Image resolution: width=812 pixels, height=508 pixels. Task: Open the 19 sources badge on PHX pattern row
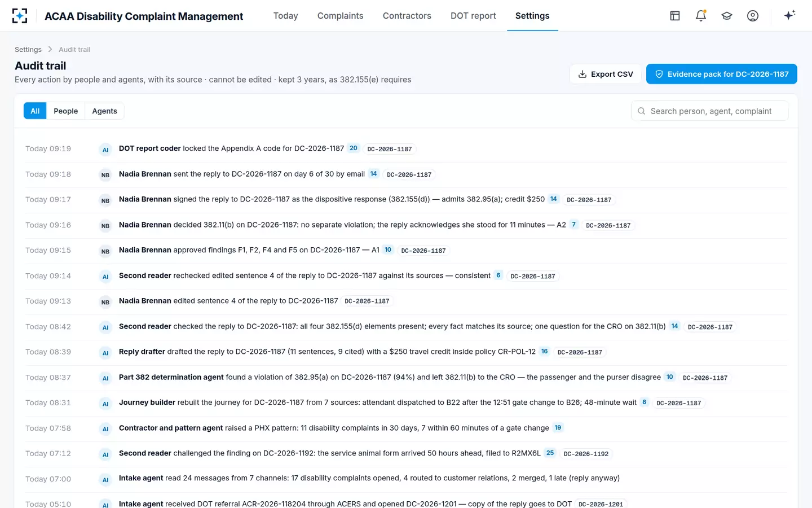(x=558, y=428)
